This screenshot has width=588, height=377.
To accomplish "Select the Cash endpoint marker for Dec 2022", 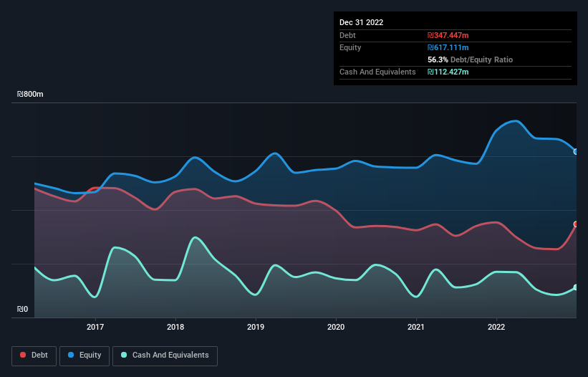I will (x=576, y=287).
